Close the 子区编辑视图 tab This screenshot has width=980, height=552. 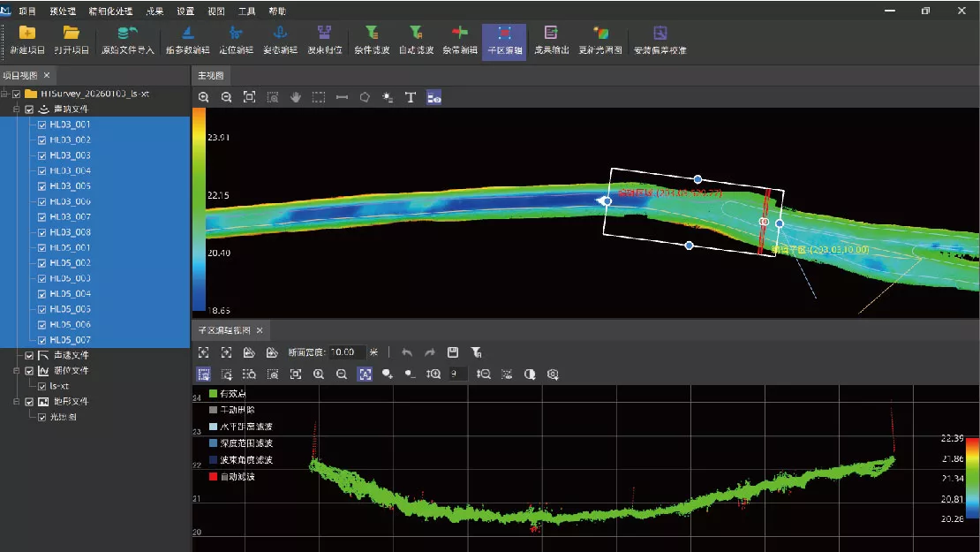pos(260,330)
